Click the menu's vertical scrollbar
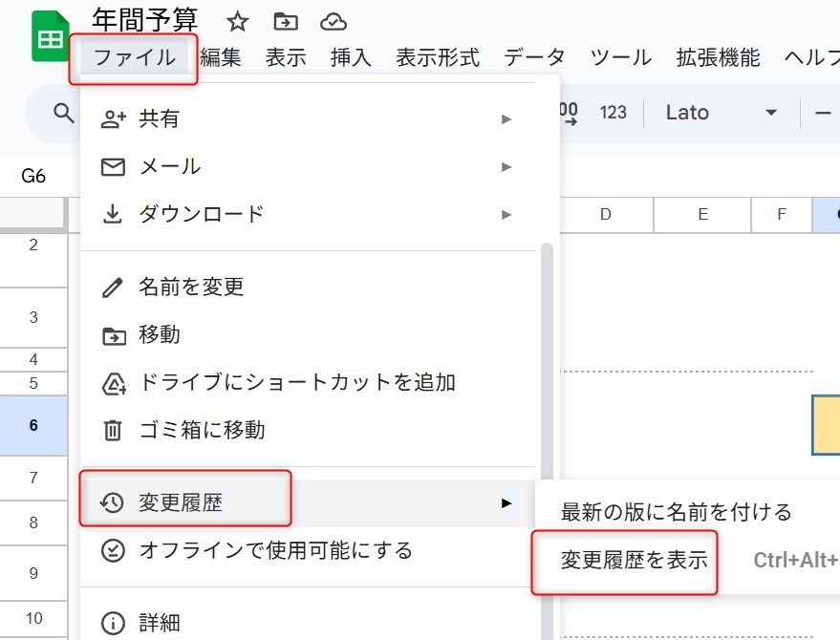Viewport: 840px width, 640px height. point(547,439)
